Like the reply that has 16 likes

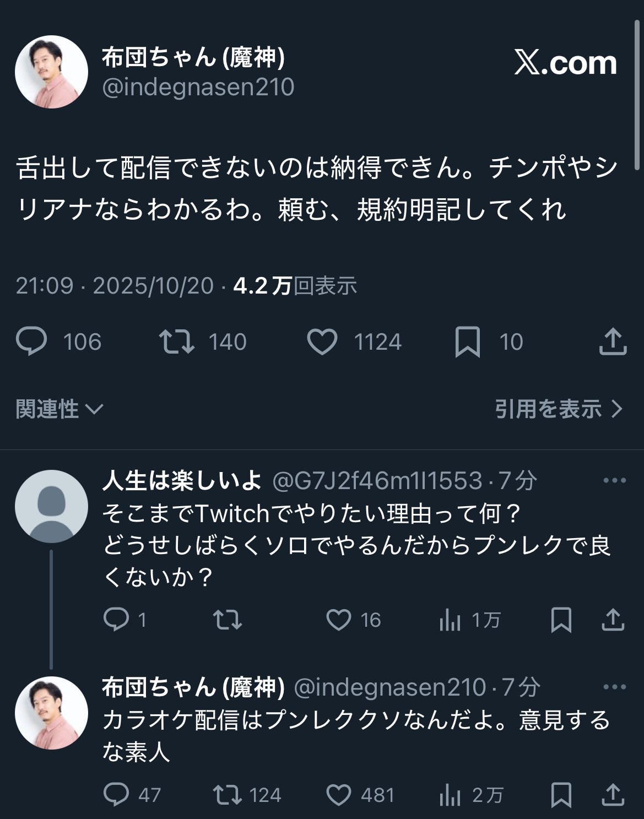(x=339, y=620)
